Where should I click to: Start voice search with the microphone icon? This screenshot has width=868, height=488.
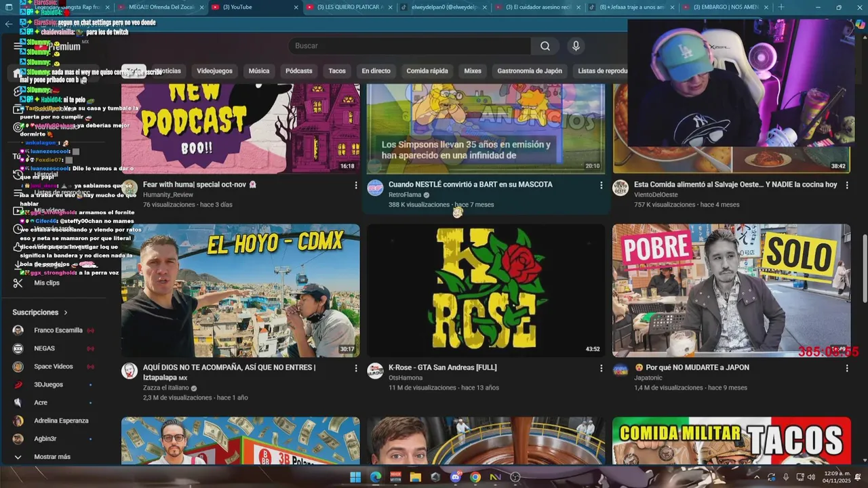point(576,46)
